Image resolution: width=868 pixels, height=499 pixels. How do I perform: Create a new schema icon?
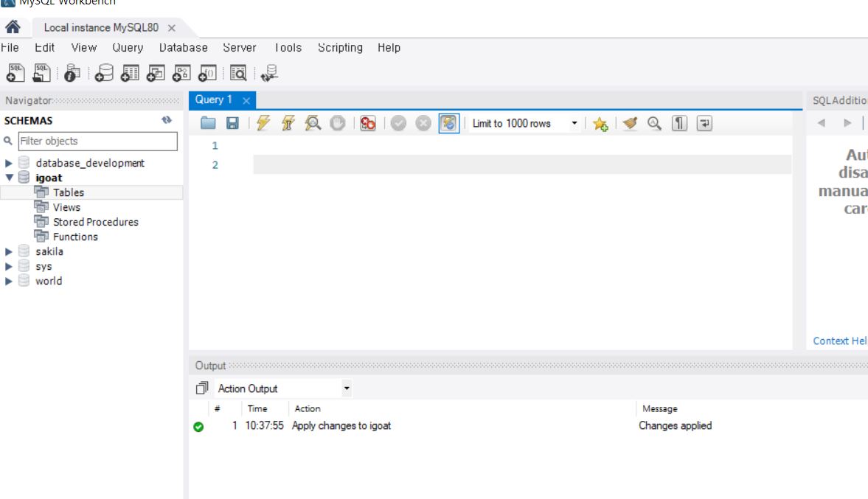click(103, 73)
